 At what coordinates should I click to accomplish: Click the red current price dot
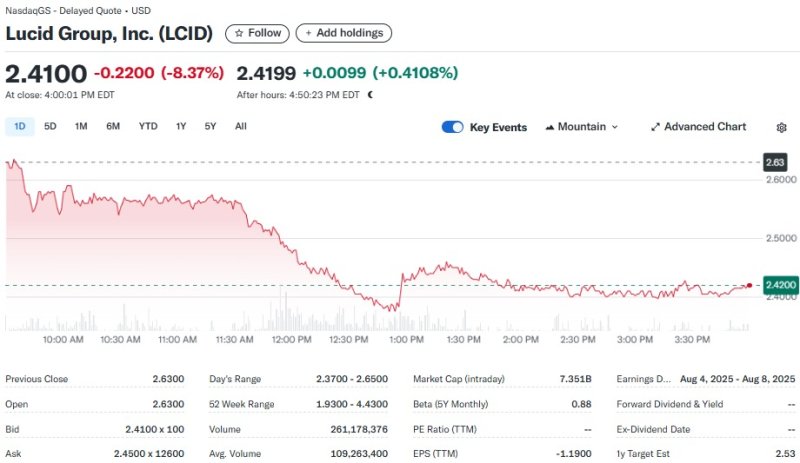point(749,285)
